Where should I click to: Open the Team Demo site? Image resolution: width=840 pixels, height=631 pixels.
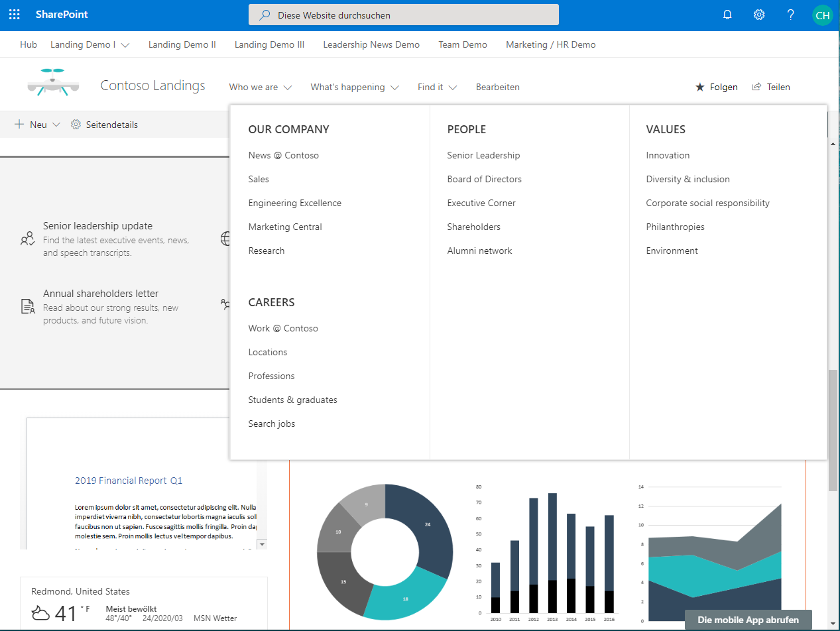pos(463,44)
